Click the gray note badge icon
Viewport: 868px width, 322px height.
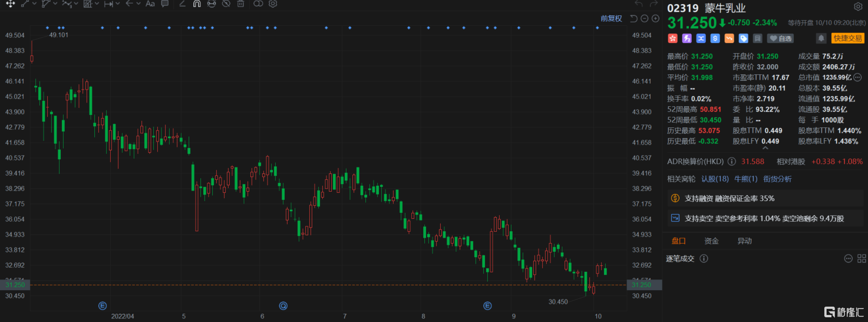[x=757, y=38]
